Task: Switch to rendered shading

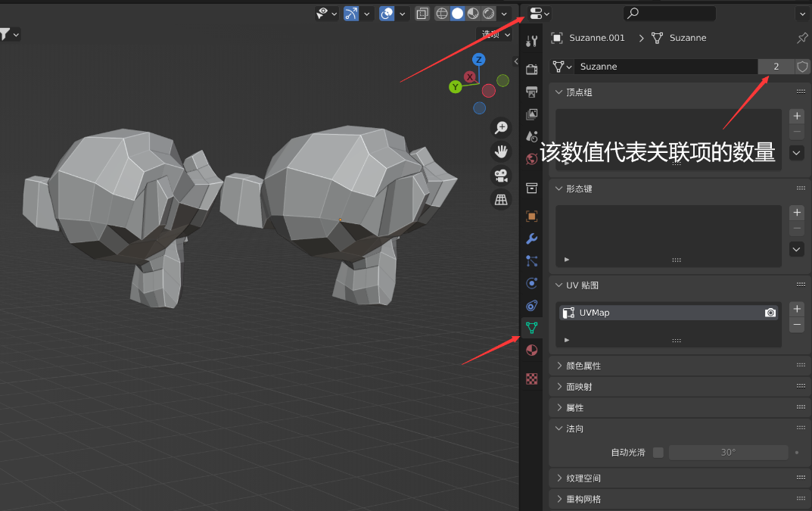Action: (488, 14)
